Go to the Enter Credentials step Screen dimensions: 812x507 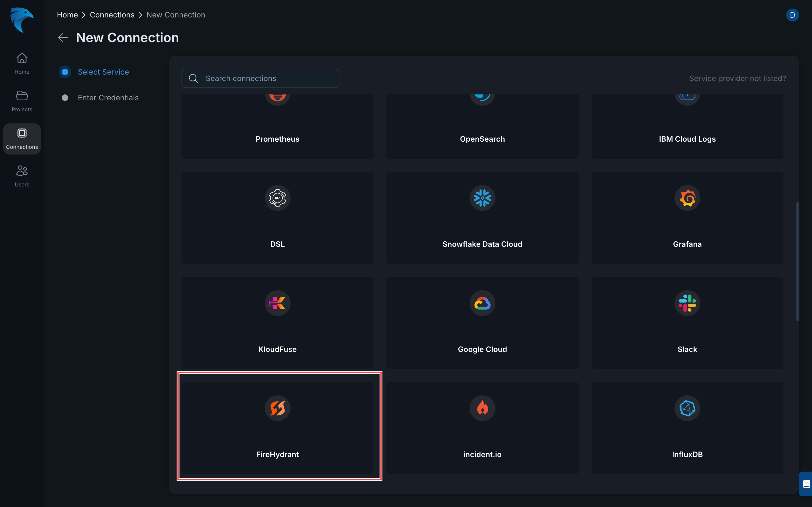108,98
